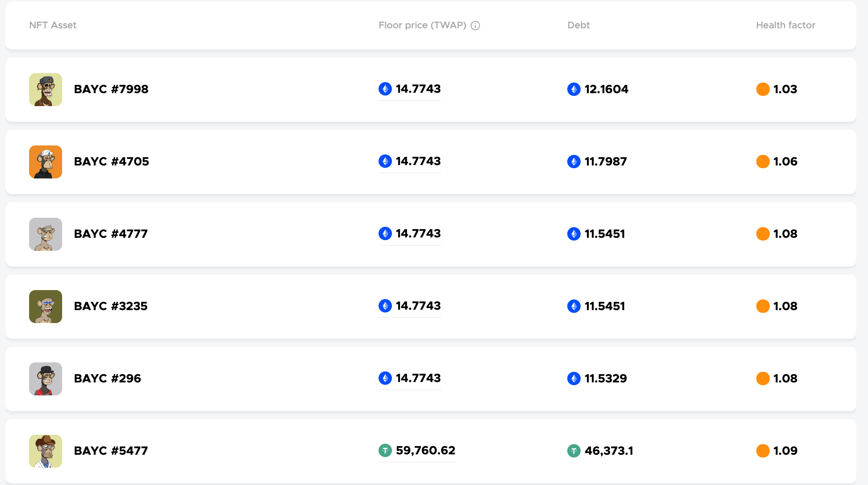Click the Floor price TWAP info icon
This screenshot has height=485, width=868.
[475, 26]
